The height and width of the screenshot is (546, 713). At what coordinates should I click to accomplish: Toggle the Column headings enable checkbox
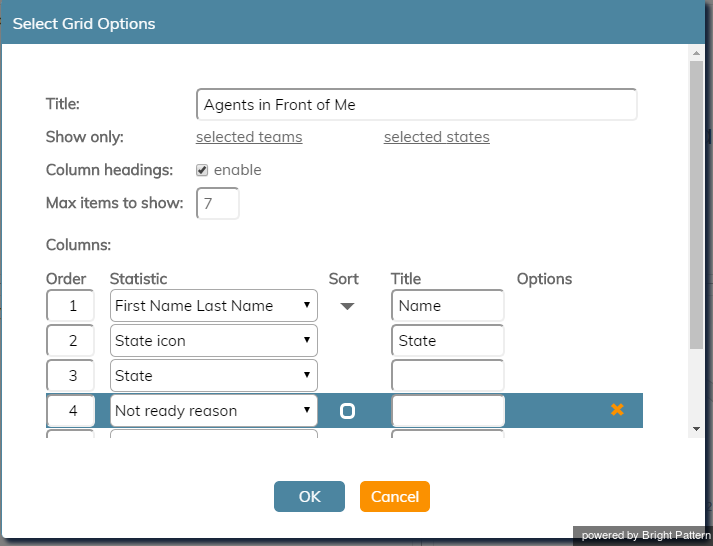[202, 170]
